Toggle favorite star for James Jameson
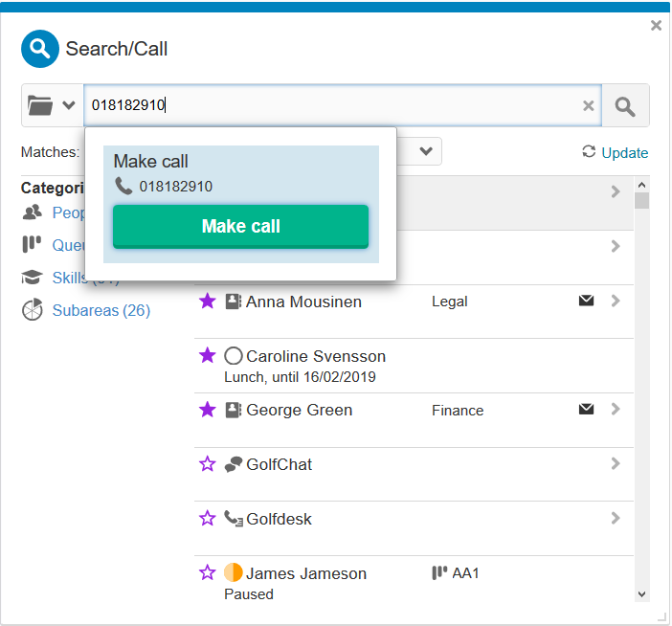The image size is (672, 626). point(207,573)
